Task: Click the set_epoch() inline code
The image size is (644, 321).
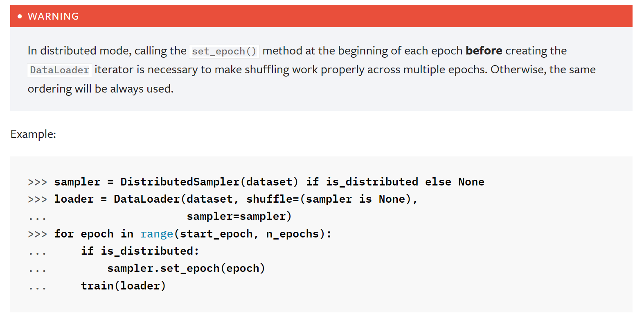Action: [x=224, y=51]
